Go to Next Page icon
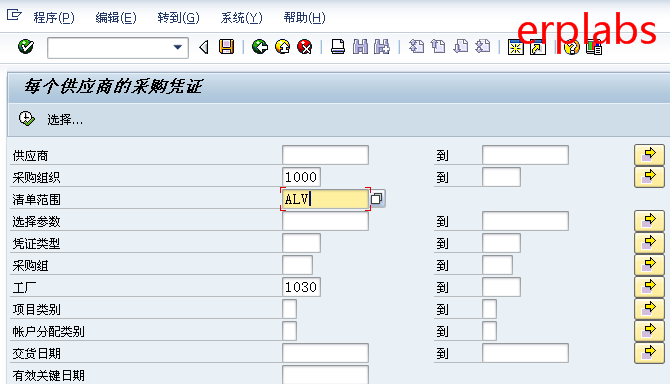Screen dimensions: 670x384 [461, 47]
